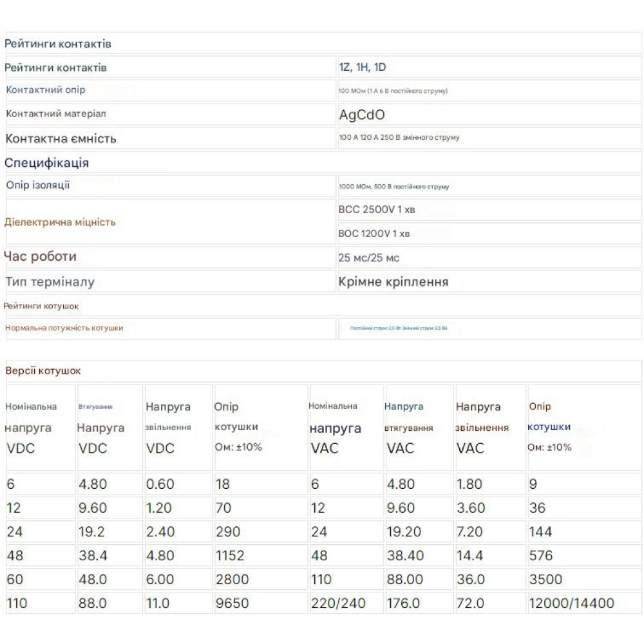
Task: Click the "Нормальна потужність котушки" label
Action: click(x=64, y=328)
